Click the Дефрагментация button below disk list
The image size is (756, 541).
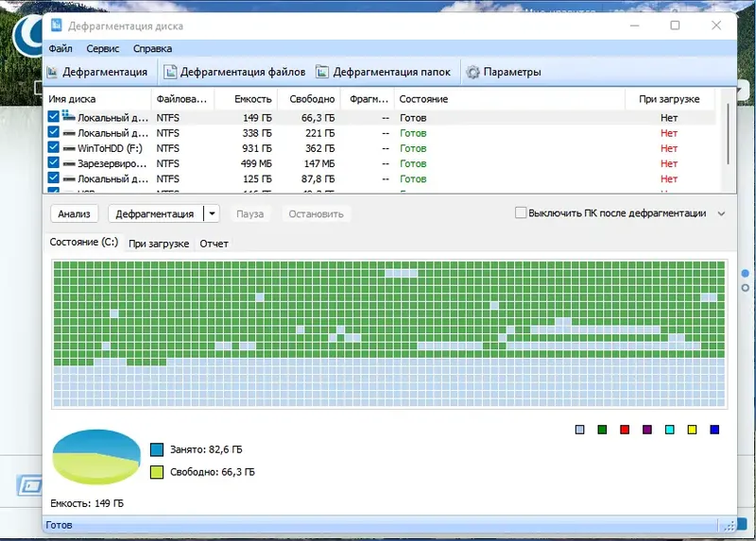coord(155,214)
